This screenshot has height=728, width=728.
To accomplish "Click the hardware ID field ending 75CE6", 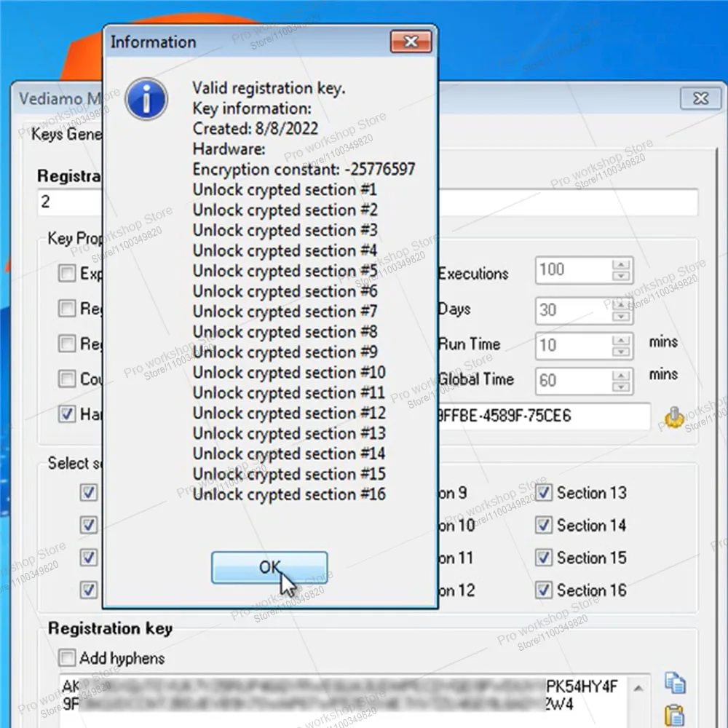I will pos(543,416).
